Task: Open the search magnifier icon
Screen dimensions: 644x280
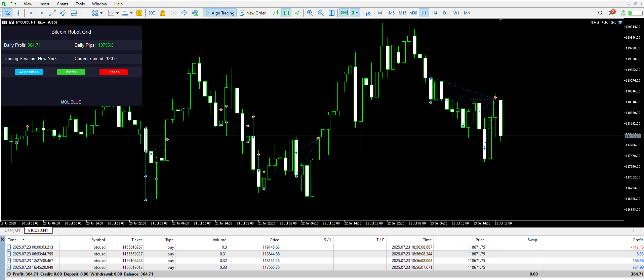Action: point(600,13)
